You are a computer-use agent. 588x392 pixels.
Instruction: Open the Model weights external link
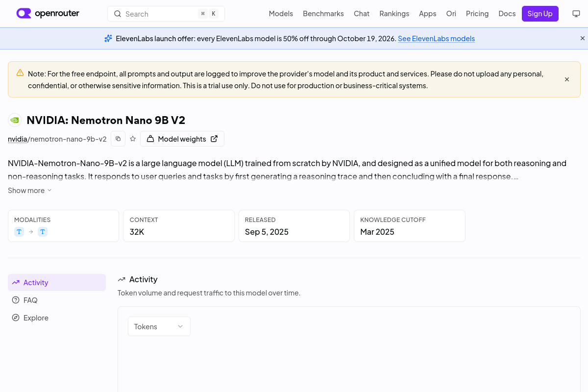tap(182, 139)
